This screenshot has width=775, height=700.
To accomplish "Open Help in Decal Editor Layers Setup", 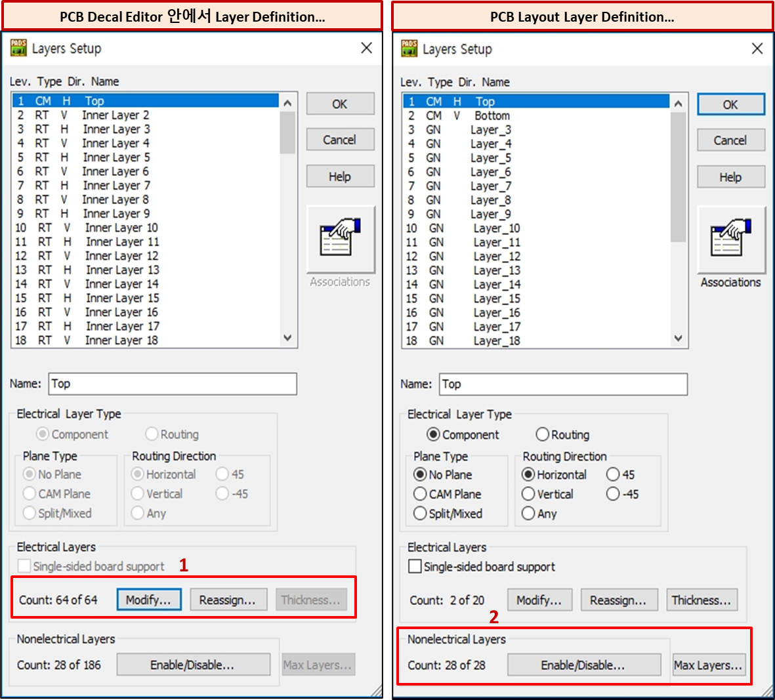I will [x=340, y=176].
